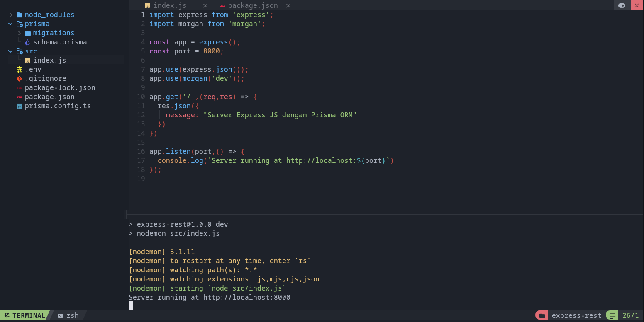Expand the node_modules folder chevron
Screen dimensions: 644x322
tap(11, 15)
